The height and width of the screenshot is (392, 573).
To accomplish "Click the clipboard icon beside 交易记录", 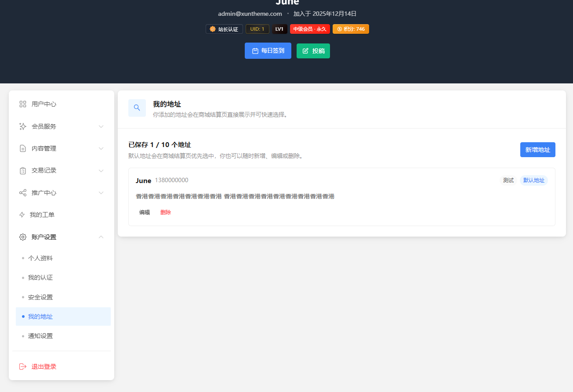I will point(23,171).
